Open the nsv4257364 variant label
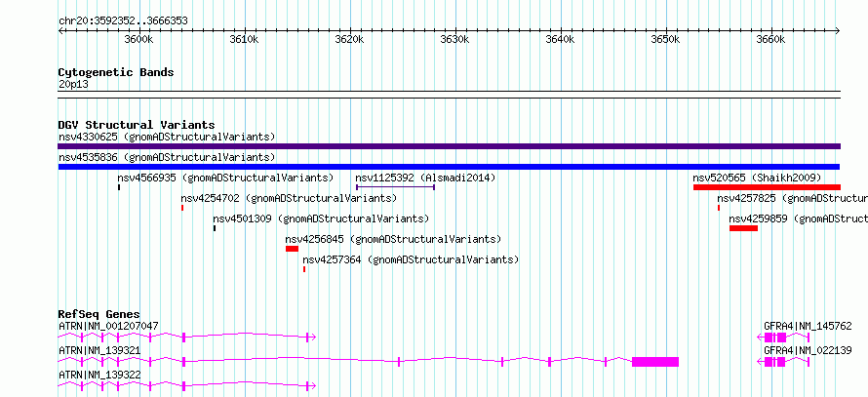This screenshot has width=868, height=397. [411, 259]
